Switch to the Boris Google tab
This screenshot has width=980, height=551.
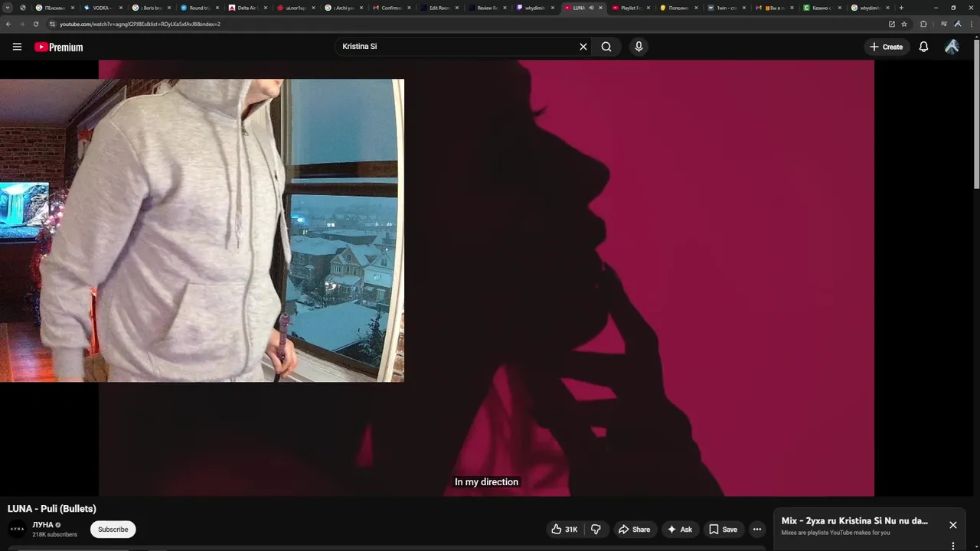click(x=149, y=8)
